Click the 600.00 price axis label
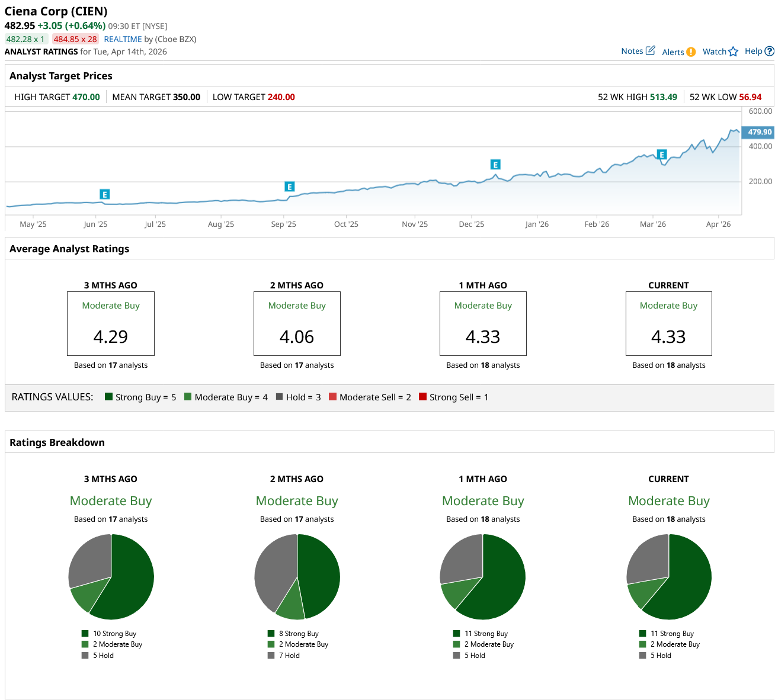 click(760, 111)
